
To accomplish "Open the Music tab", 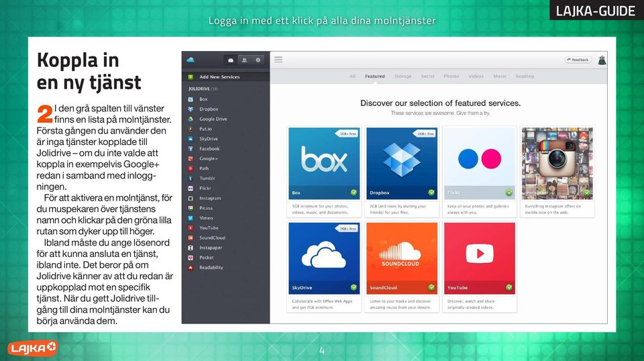I will pyautogui.click(x=500, y=76).
